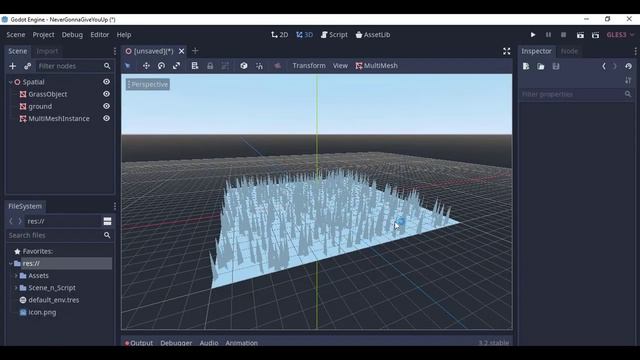Open Inspector object properties tools icon
The width and height of the screenshot is (640, 360).
[x=628, y=80]
